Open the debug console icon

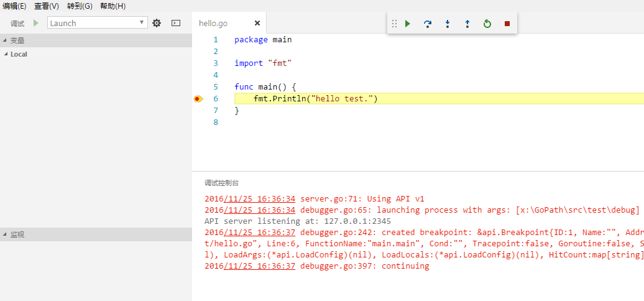[x=176, y=23]
